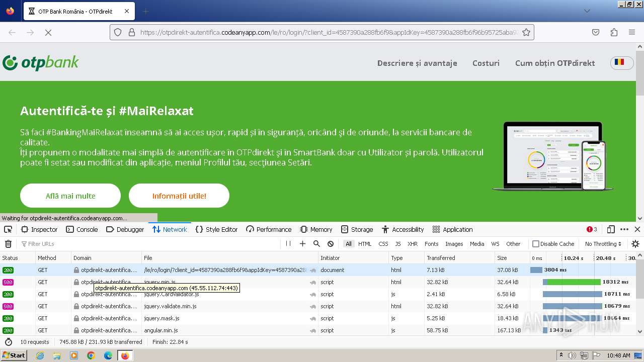
Task: Filter requests by Images type
Action: click(454, 244)
